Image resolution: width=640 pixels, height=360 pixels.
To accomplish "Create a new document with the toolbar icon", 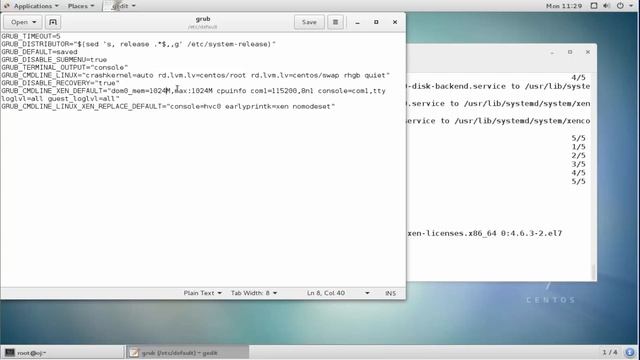I will click(53, 22).
